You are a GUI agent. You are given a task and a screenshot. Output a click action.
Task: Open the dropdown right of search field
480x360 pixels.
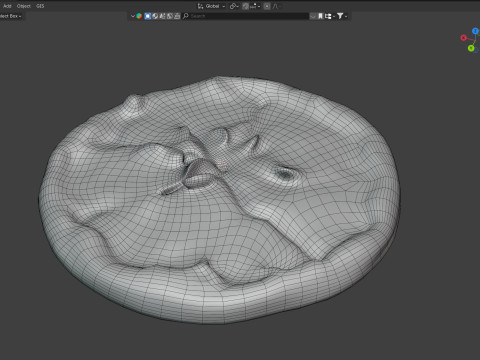[313, 16]
